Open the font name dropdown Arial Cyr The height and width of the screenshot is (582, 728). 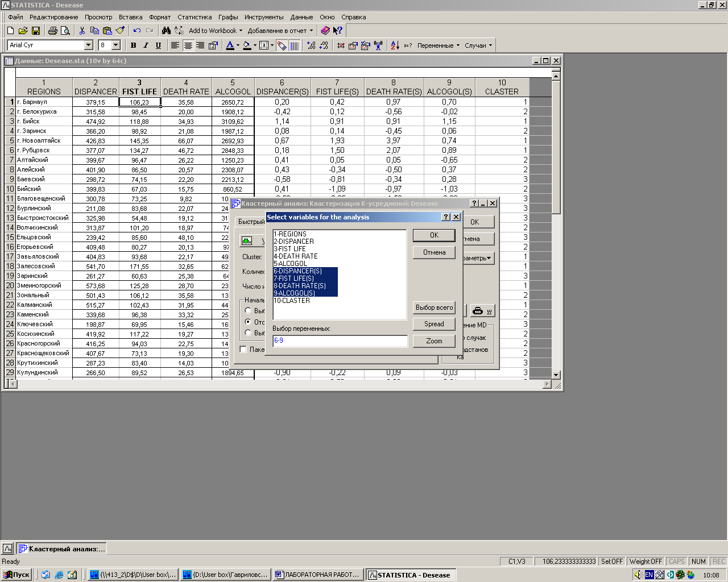pos(88,45)
